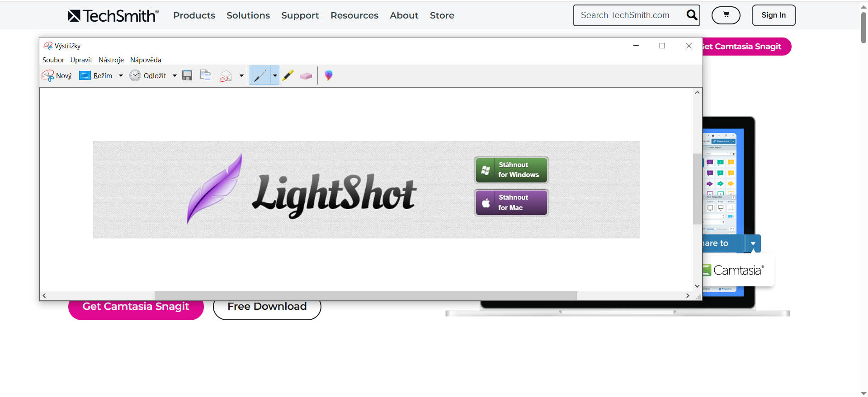
Task: Click the Free Download button
Action: click(x=267, y=307)
